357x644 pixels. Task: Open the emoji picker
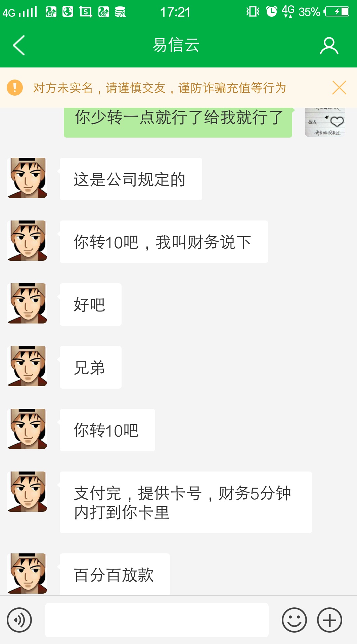click(294, 620)
